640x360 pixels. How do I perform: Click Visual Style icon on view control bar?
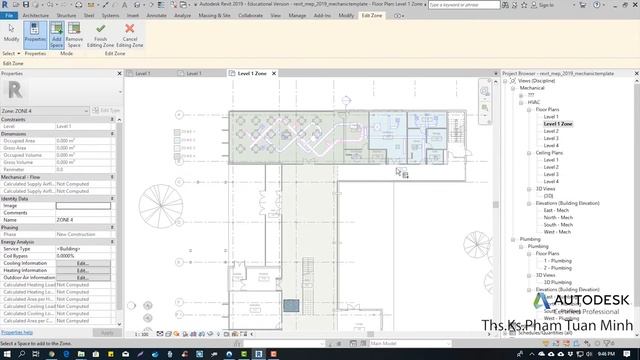click(168, 334)
